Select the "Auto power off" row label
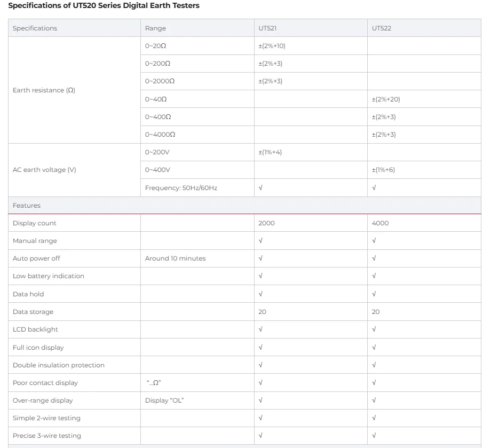 (36, 258)
